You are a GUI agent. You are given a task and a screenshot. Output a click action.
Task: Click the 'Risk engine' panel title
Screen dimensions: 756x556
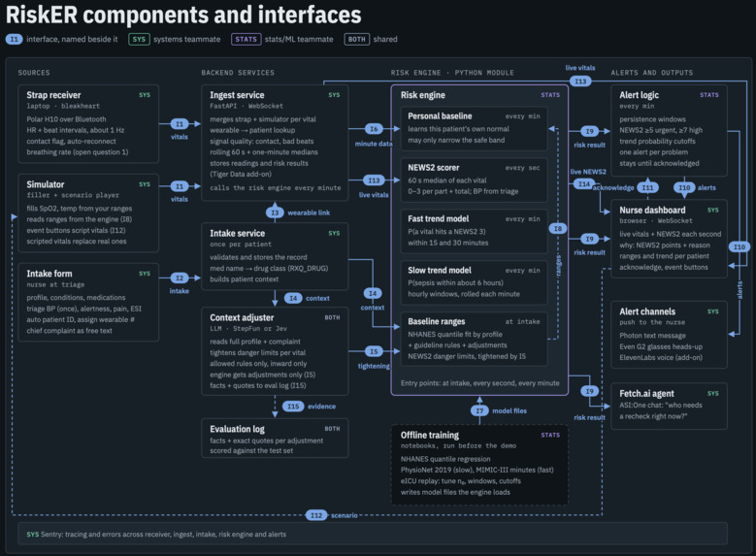coord(423,95)
